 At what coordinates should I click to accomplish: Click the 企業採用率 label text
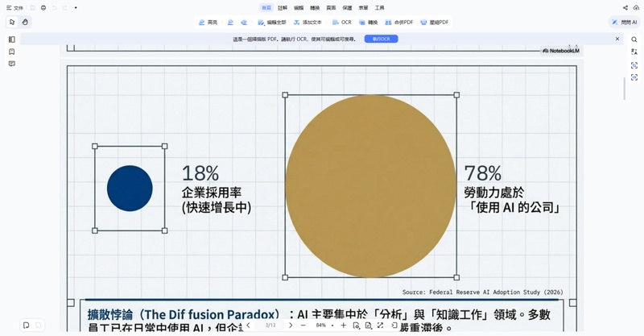[x=212, y=193]
